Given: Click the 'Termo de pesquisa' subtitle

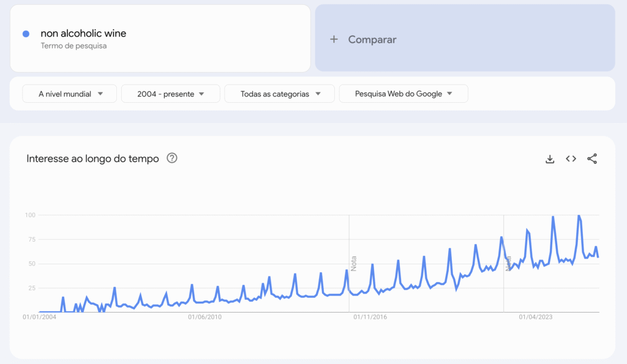Looking at the screenshot, I should pyautogui.click(x=73, y=46).
